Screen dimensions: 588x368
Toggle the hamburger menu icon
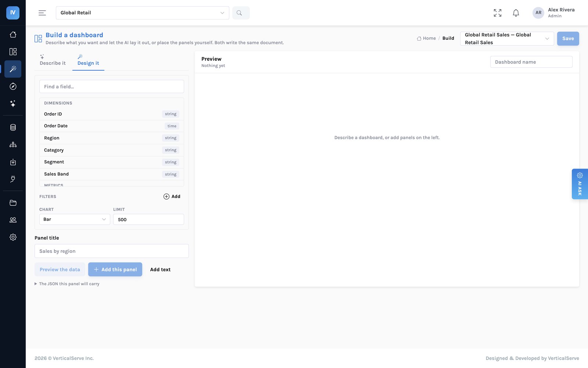click(42, 13)
